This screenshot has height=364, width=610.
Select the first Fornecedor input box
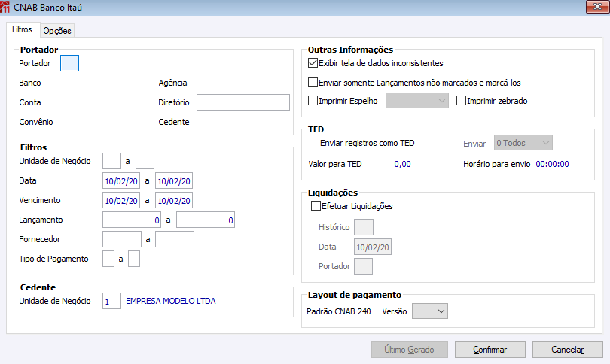(121, 239)
